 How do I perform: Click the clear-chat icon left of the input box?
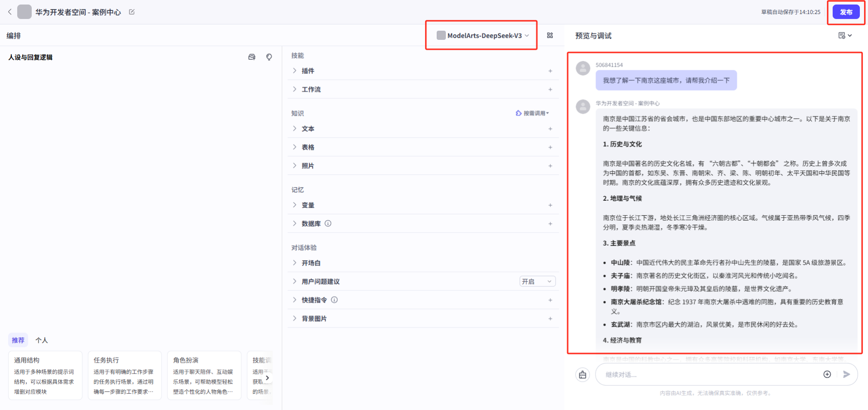[x=583, y=375]
